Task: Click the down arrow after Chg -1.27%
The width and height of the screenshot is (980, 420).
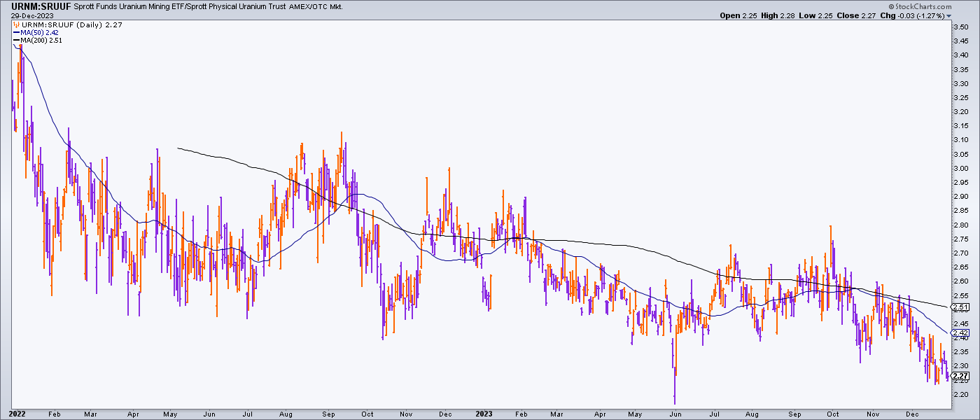Action: pos(951,15)
